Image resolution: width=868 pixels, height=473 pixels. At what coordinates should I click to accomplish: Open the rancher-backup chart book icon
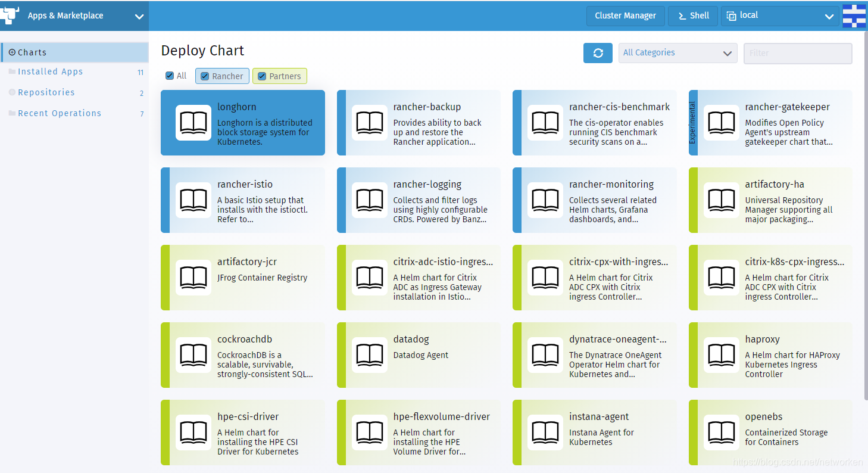point(370,123)
